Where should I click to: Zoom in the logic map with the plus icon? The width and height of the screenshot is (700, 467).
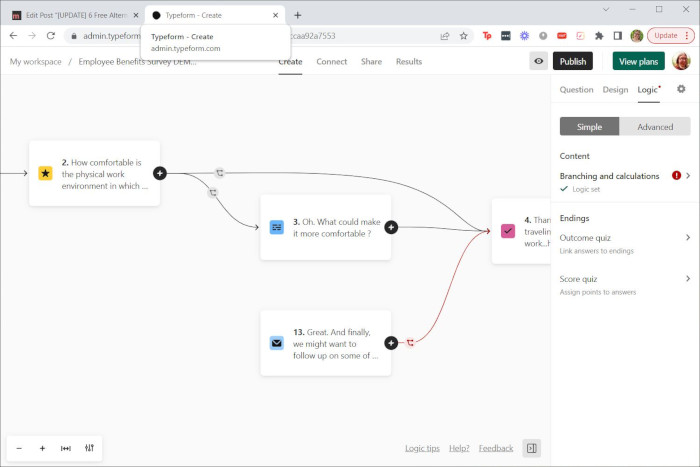(42, 448)
